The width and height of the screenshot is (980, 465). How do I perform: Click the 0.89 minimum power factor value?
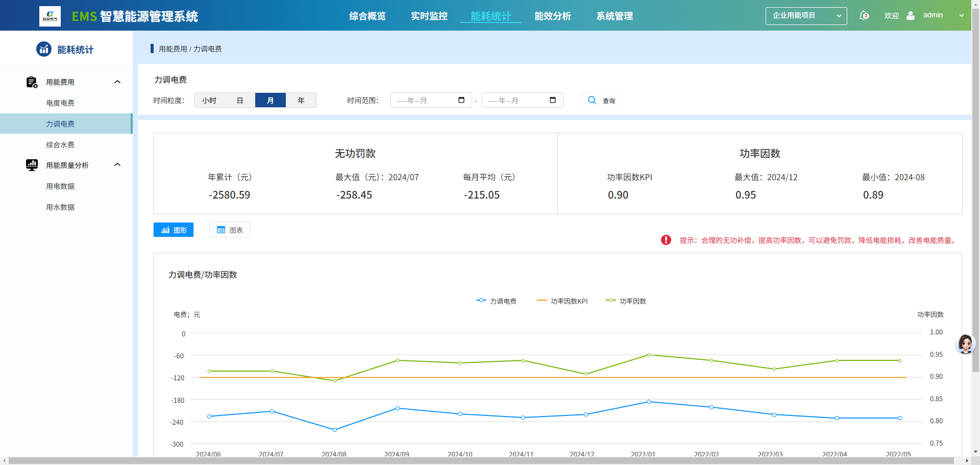[873, 195]
